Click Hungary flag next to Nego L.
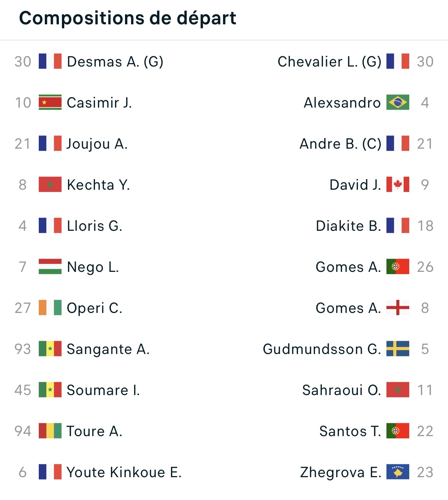Screen dimensions: 448x500 click(x=50, y=267)
